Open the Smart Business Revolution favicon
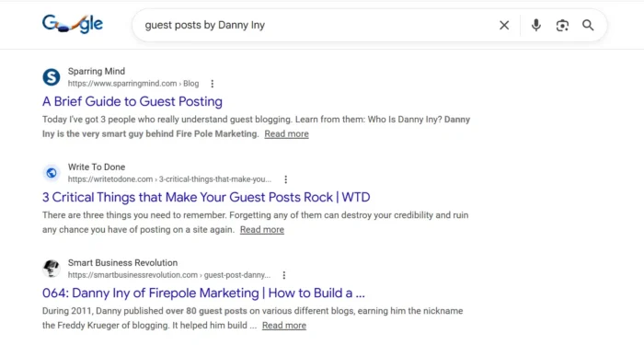 coord(52,269)
